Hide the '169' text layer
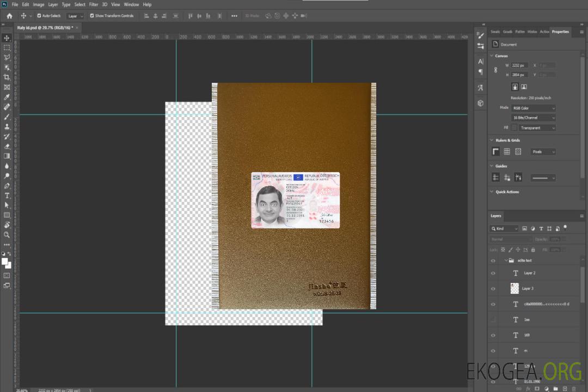The image size is (588, 392). pos(493,335)
